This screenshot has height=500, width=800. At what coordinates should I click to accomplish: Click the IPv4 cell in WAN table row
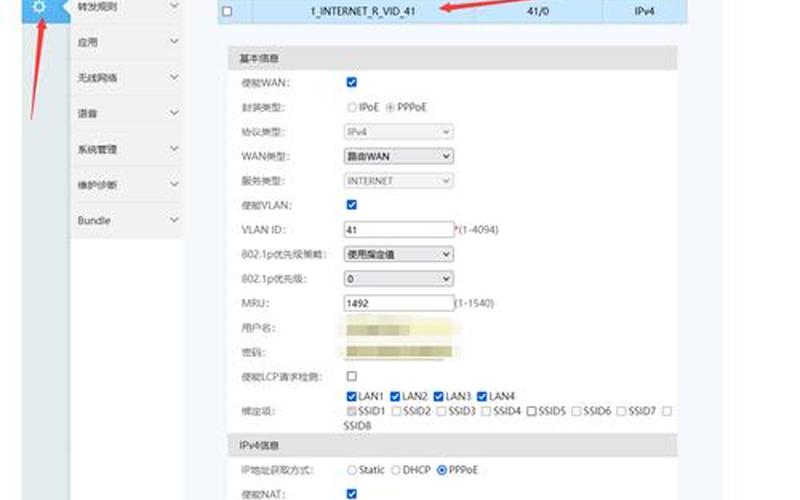point(644,11)
